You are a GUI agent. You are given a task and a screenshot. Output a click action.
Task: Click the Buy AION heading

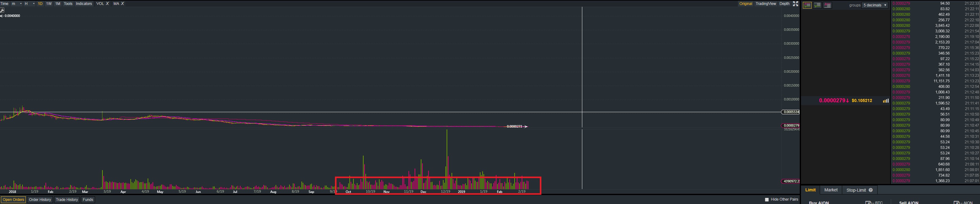(819, 202)
